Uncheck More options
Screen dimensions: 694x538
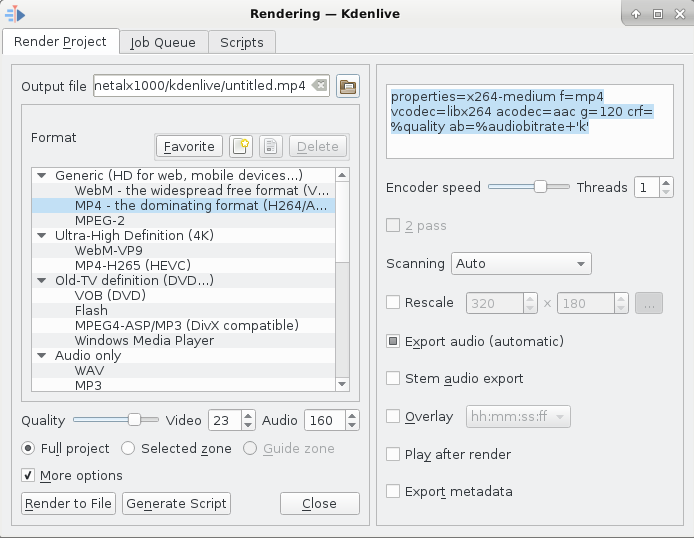[28, 476]
